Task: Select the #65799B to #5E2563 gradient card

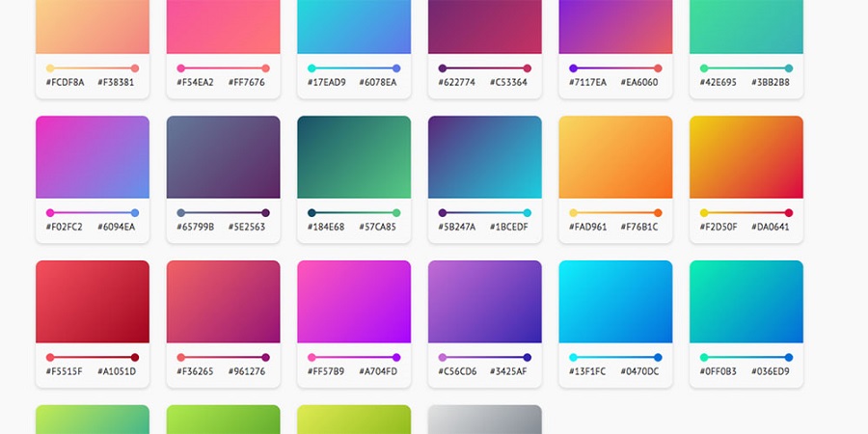Action: click(x=223, y=157)
